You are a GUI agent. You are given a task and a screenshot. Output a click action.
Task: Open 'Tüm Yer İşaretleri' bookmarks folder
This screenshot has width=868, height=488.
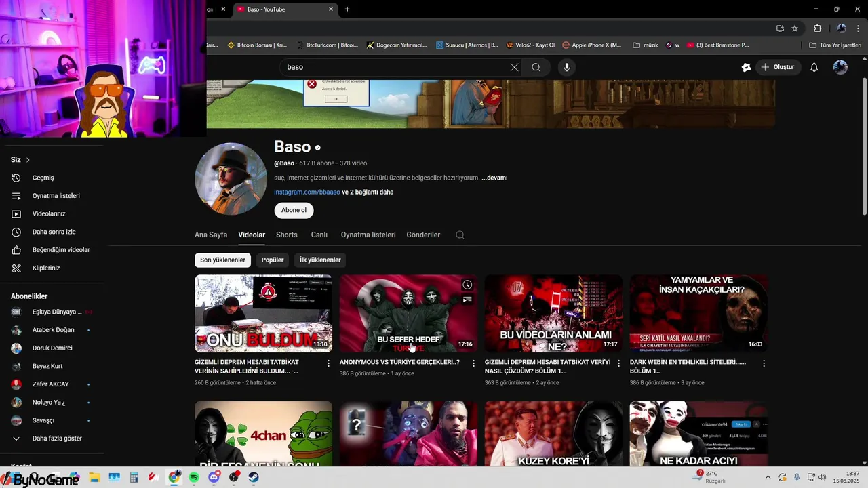(835, 45)
